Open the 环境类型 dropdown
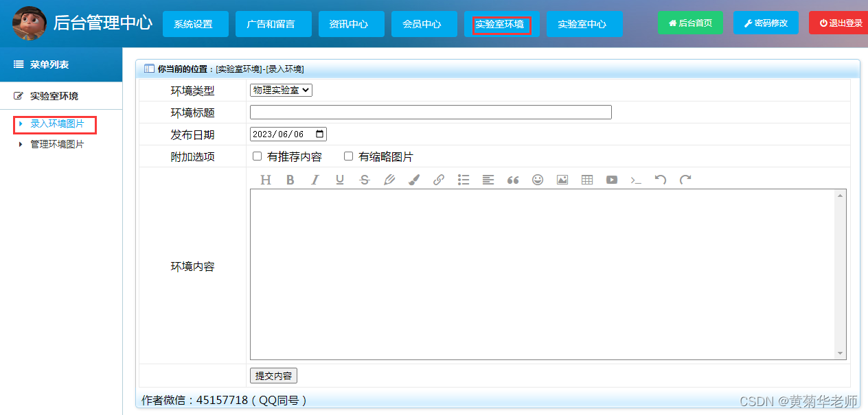 [x=281, y=90]
